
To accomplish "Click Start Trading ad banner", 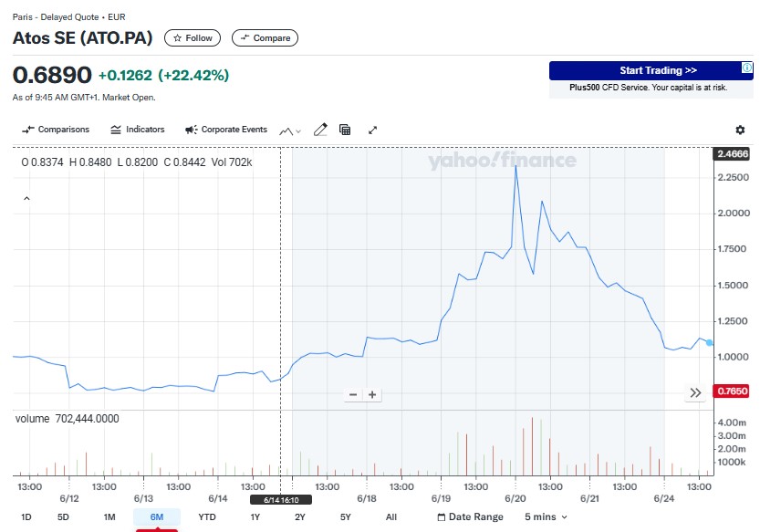I will click(x=651, y=71).
